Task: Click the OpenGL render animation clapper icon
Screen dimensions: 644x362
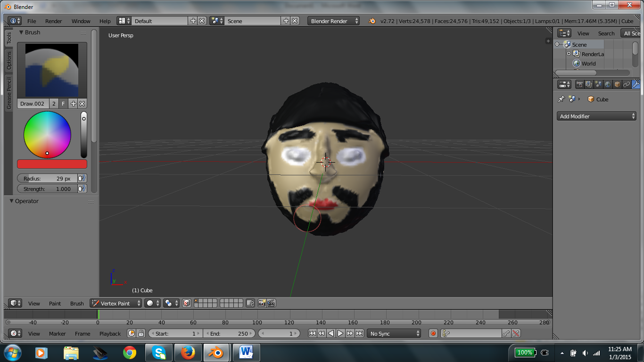Action: click(x=271, y=303)
